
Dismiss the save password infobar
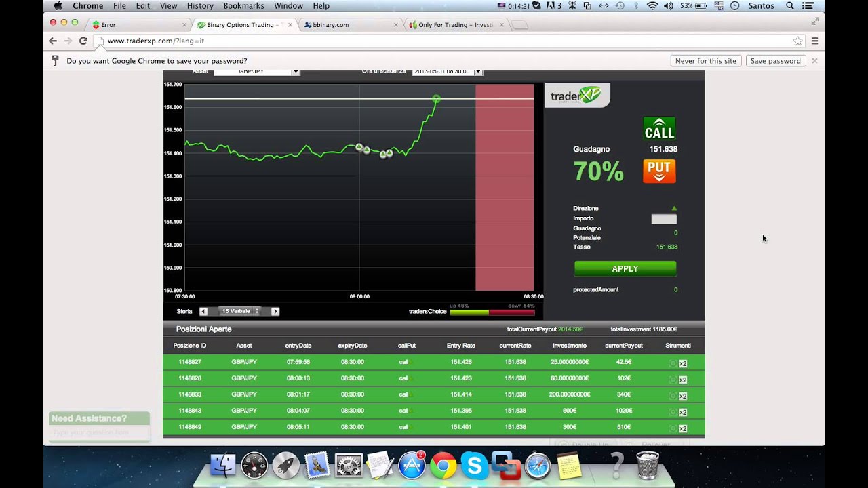pos(814,60)
